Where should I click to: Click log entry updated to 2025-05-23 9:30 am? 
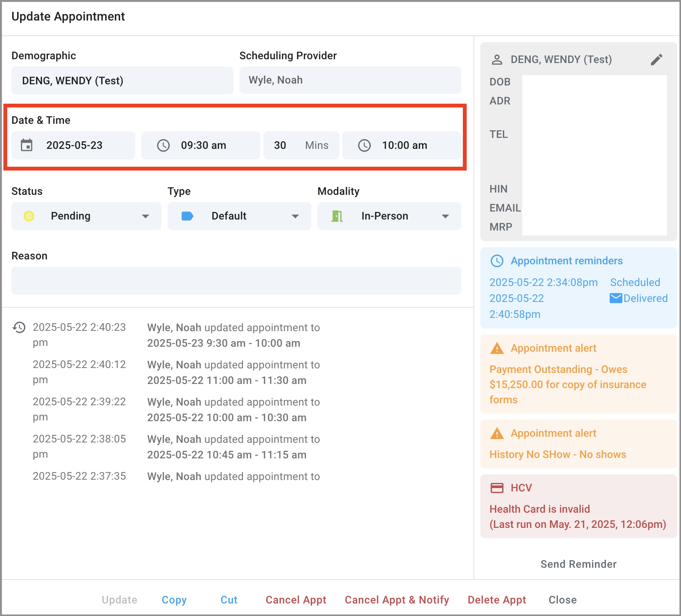(x=233, y=335)
